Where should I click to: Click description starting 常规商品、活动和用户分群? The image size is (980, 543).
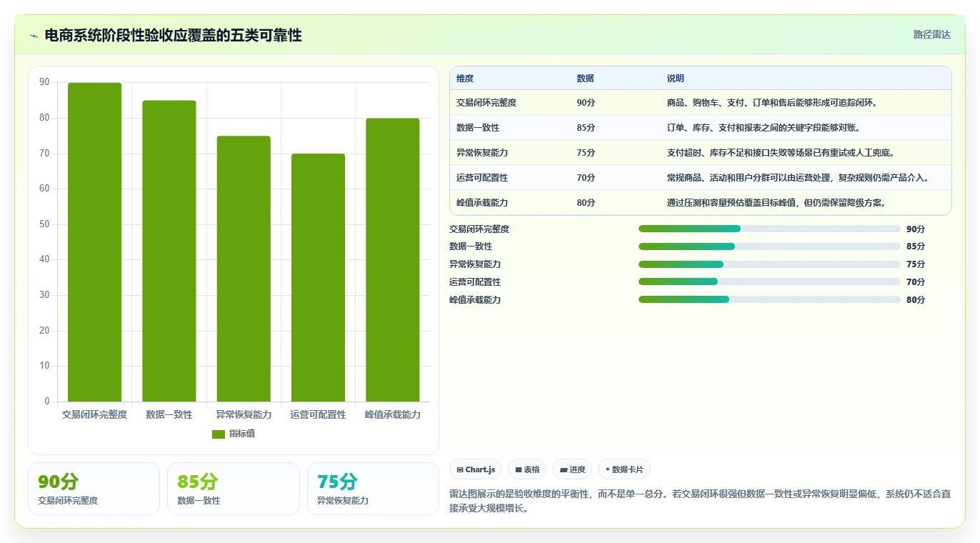798,178
